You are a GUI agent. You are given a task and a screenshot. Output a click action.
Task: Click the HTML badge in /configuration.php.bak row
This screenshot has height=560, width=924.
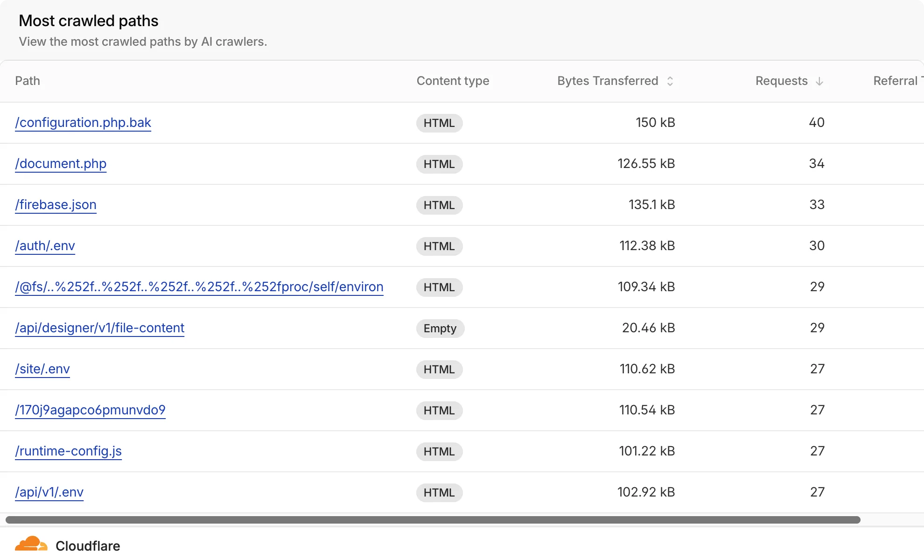(439, 123)
